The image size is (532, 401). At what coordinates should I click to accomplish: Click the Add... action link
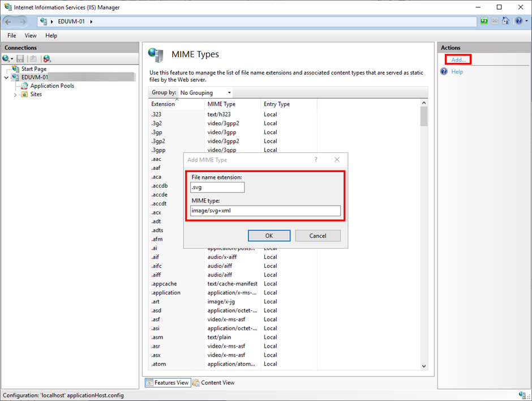point(458,60)
